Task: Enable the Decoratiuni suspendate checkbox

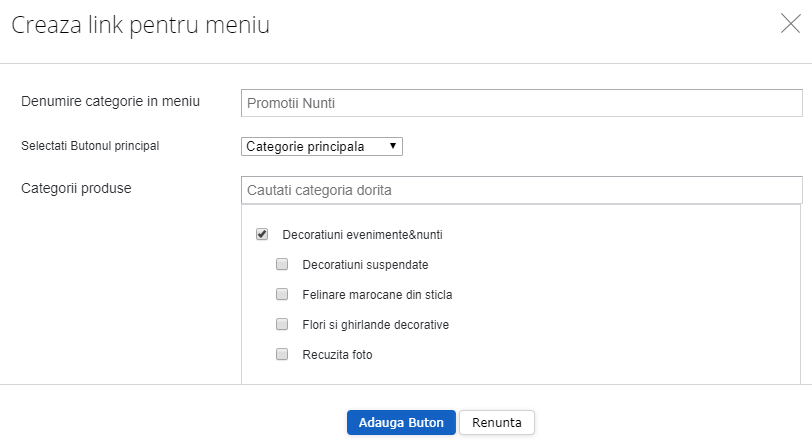Action: (282, 265)
